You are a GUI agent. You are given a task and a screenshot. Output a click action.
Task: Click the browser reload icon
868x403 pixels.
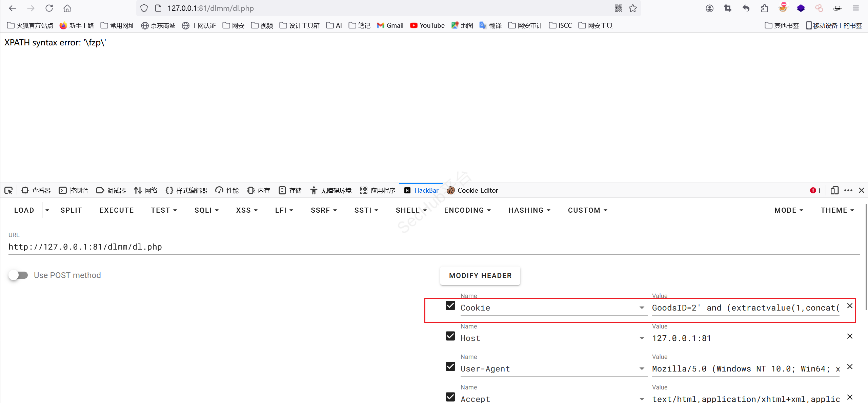[49, 8]
